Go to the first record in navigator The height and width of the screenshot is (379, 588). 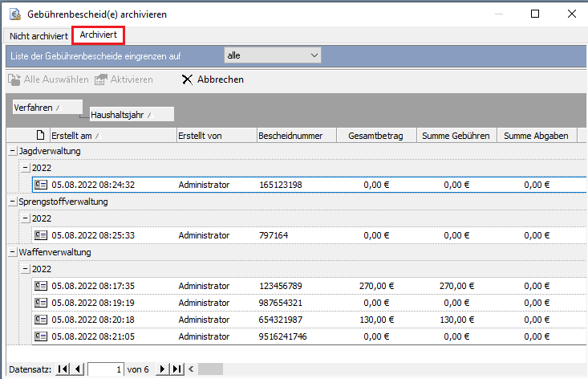pos(63,369)
